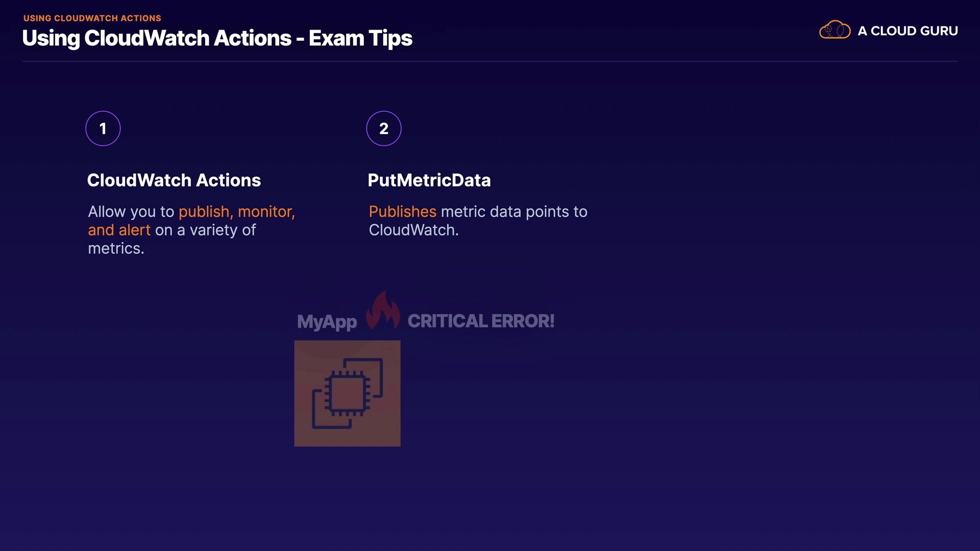Select the number 2 circle badge
The height and width of the screenshot is (551, 980).
(x=384, y=129)
